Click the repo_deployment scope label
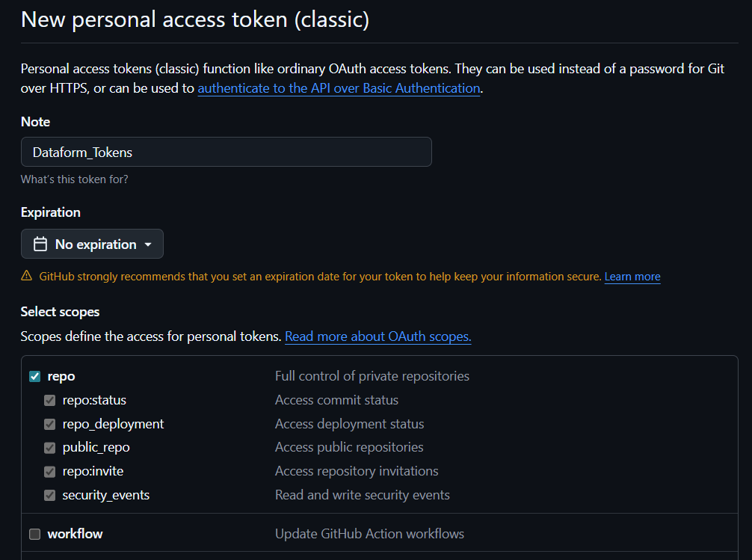The image size is (752, 560). [x=113, y=423]
